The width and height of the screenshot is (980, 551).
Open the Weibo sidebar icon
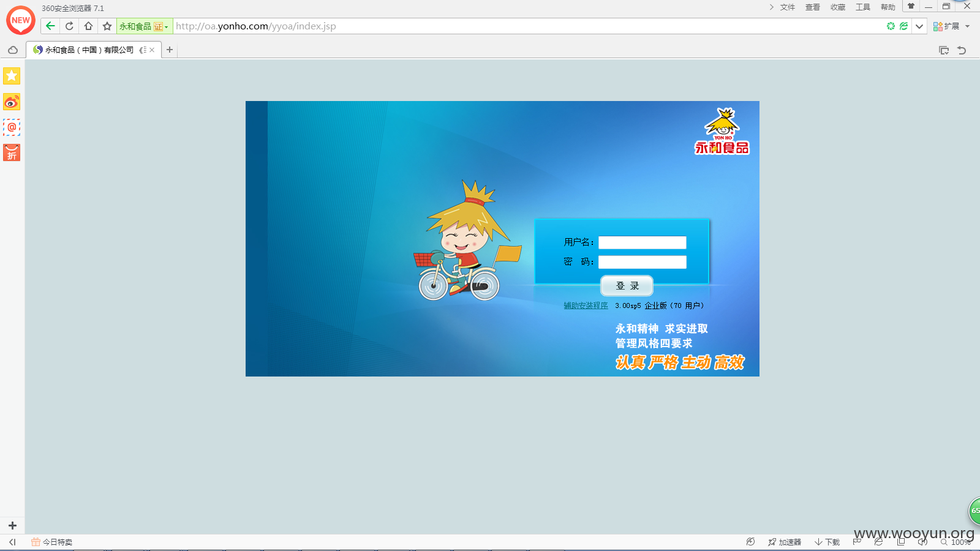point(12,102)
